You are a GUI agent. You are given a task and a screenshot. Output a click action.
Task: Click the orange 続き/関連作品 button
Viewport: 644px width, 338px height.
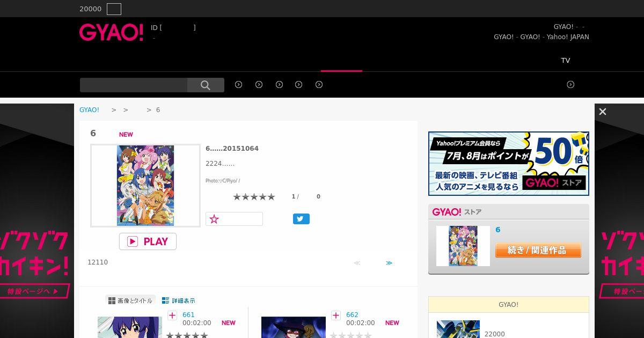point(538,251)
